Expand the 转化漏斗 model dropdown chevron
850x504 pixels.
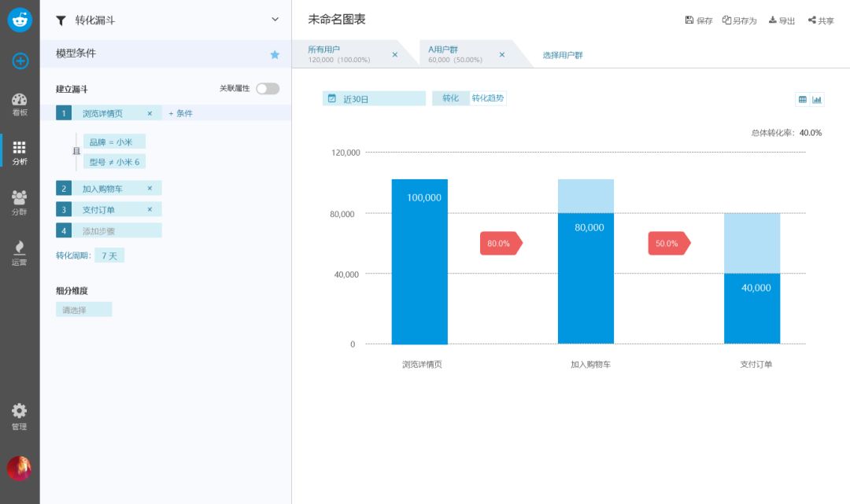tap(275, 20)
